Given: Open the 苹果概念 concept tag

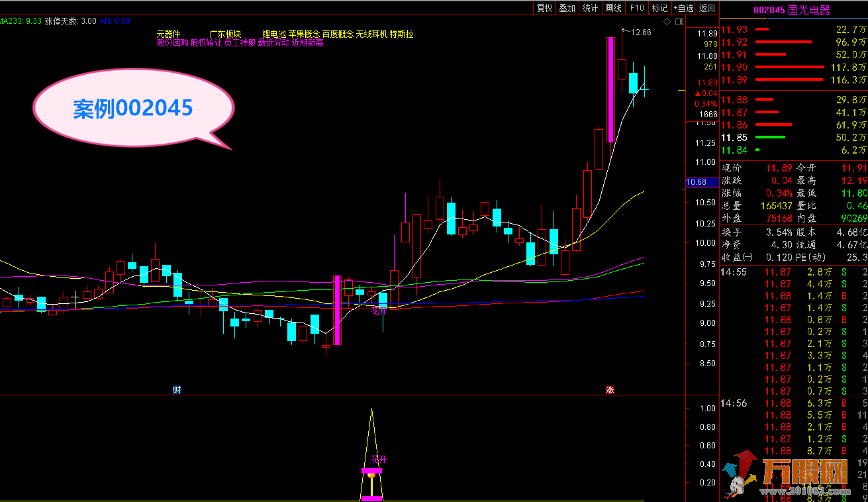Looking at the screenshot, I should tap(304, 34).
